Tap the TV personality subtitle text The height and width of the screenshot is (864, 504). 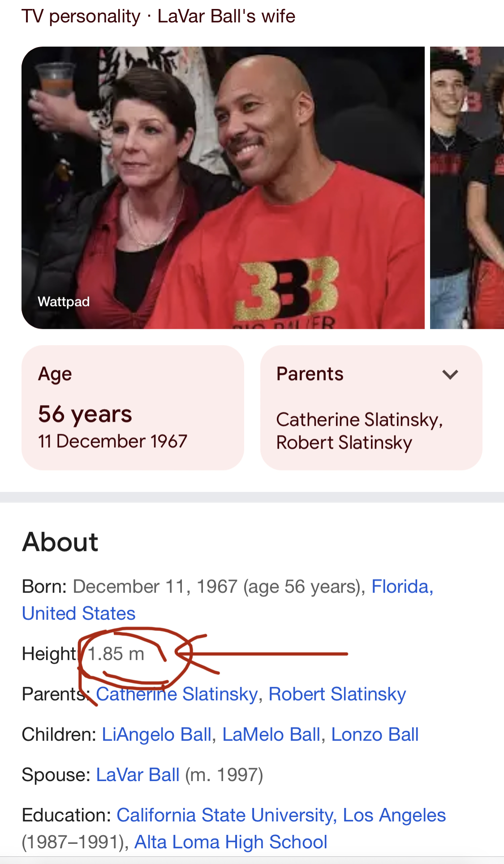pyautogui.click(x=81, y=16)
